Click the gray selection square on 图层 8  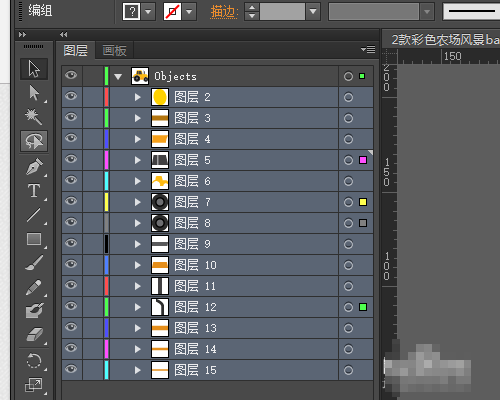tap(363, 223)
